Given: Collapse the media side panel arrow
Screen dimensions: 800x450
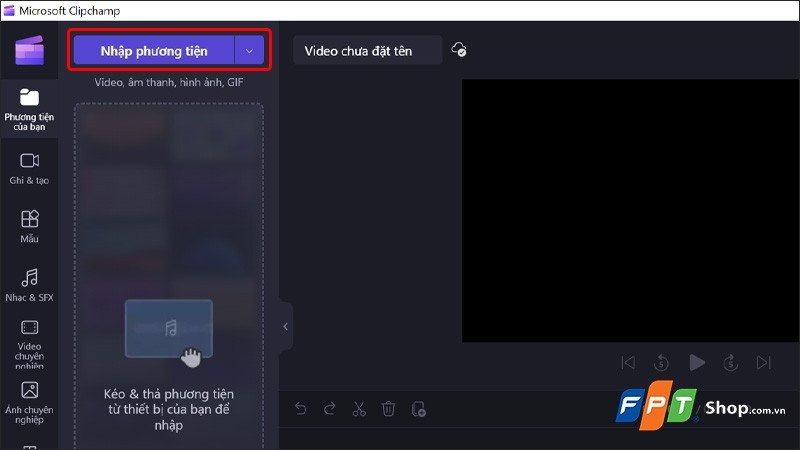Looking at the screenshot, I should [286, 327].
